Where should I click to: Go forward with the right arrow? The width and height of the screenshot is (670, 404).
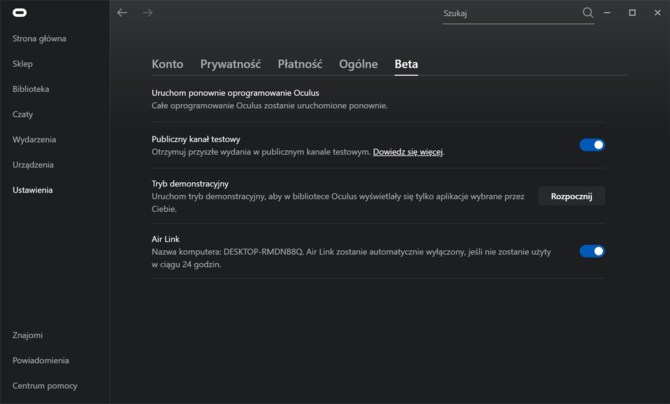coord(148,13)
